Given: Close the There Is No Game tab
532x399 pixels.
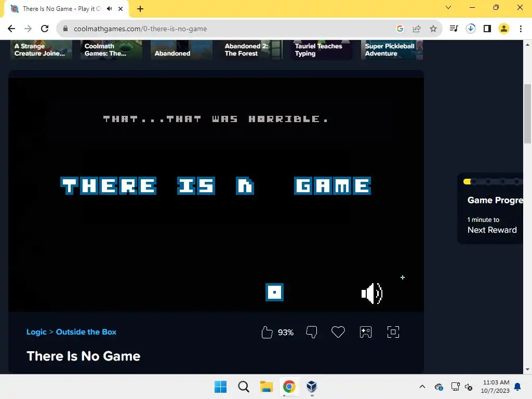Looking at the screenshot, I should 121,9.
